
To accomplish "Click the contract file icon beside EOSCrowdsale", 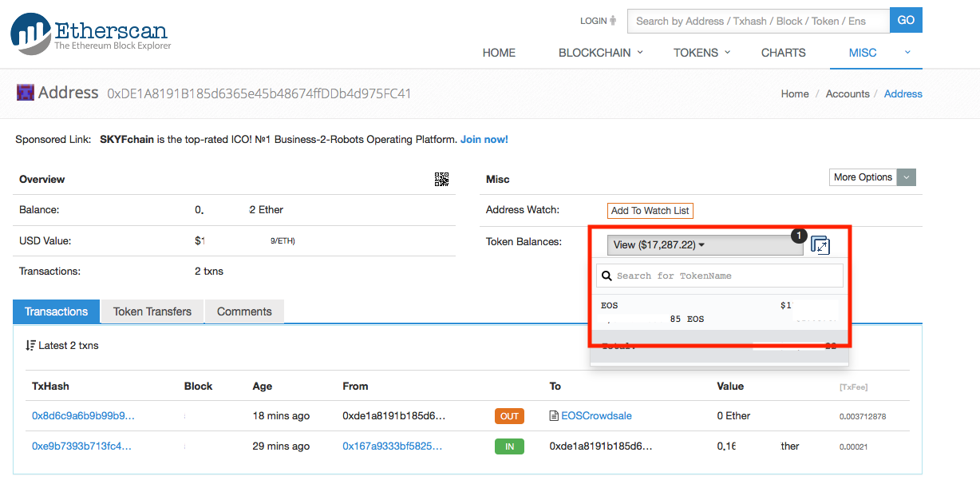I will tap(554, 416).
